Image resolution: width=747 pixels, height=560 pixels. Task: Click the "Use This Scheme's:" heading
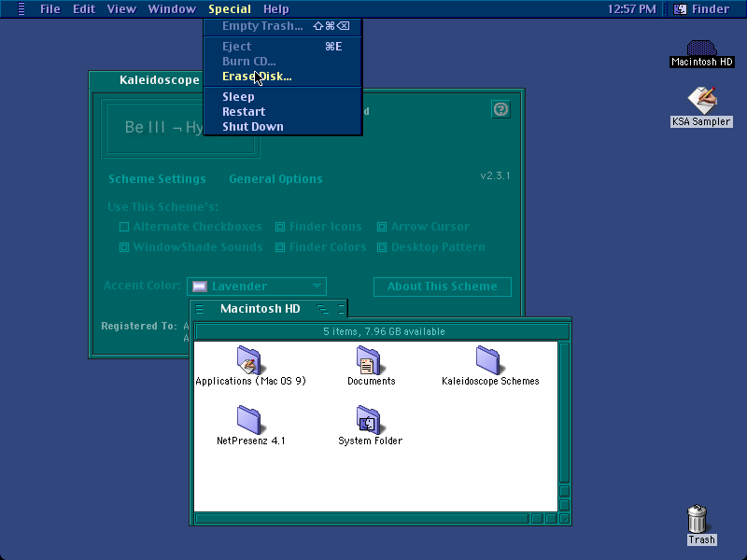coord(162,207)
